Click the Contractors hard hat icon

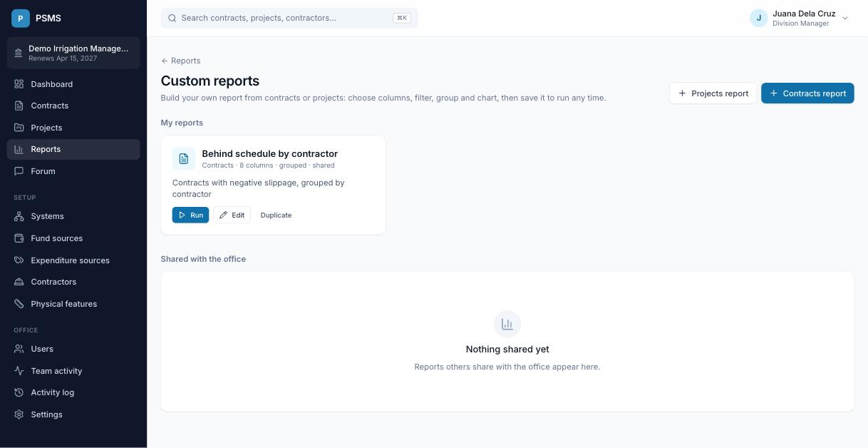tap(19, 282)
